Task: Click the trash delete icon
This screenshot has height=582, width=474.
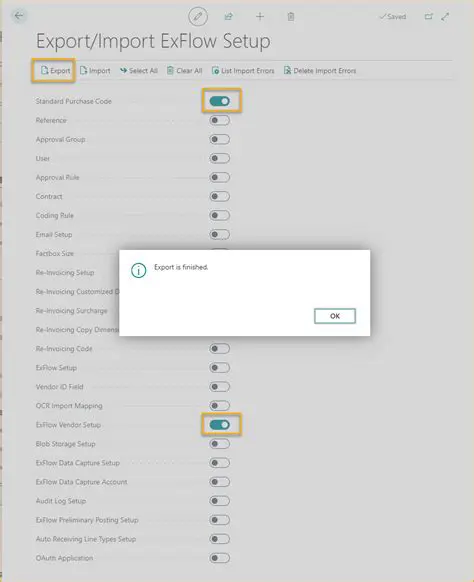Action: click(x=291, y=16)
